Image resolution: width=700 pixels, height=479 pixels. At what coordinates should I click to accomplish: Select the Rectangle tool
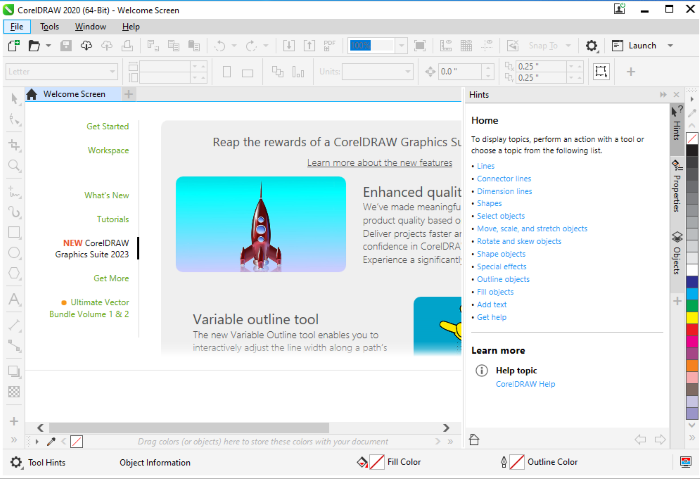point(14,232)
